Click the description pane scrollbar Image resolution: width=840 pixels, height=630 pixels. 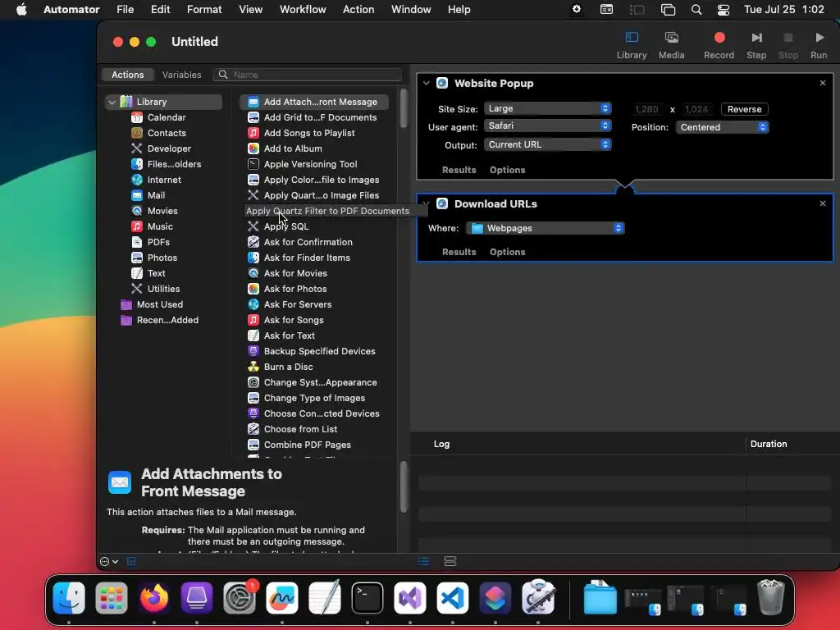point(404,487)
